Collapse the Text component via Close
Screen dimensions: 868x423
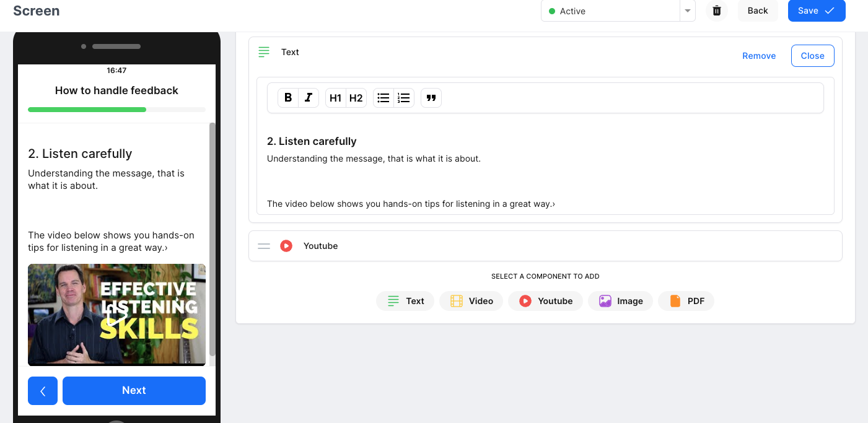(x=812, y=55)
